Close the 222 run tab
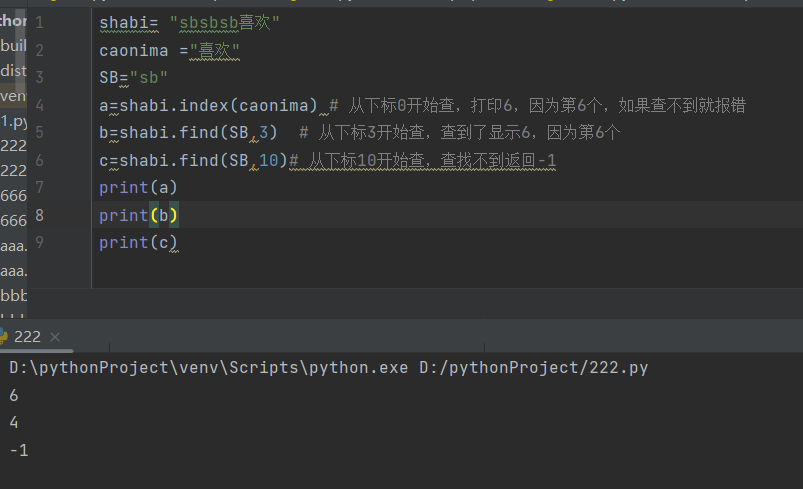 55,337
